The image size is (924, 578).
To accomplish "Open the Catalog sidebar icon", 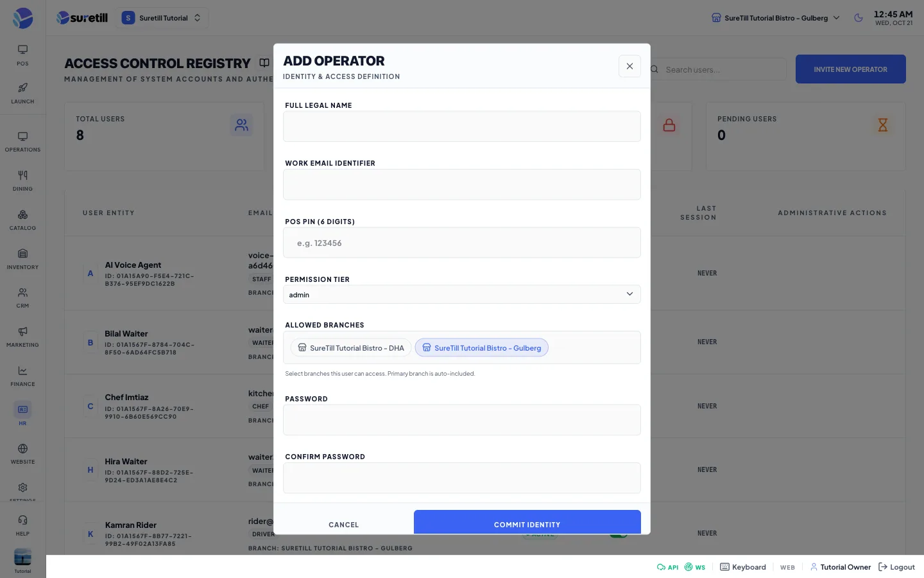I will [22, 220].
